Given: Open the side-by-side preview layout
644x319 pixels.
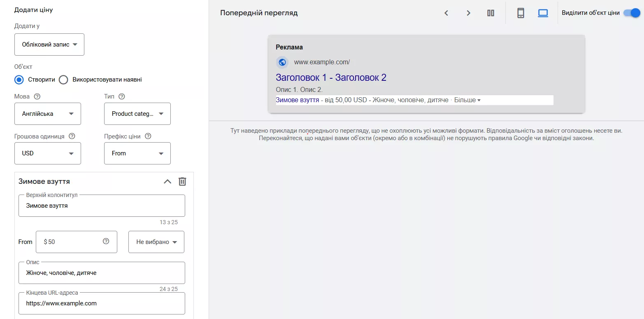Looking at the screenshot, I should 491,13.
